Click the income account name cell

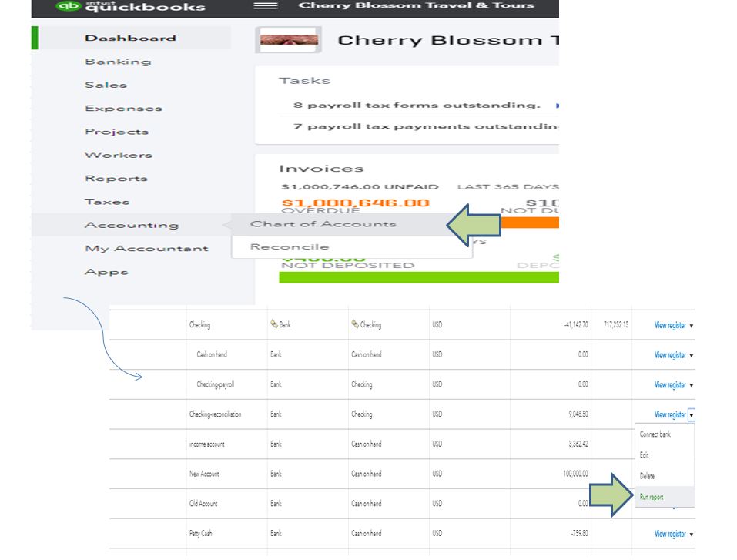pos(207,444)
